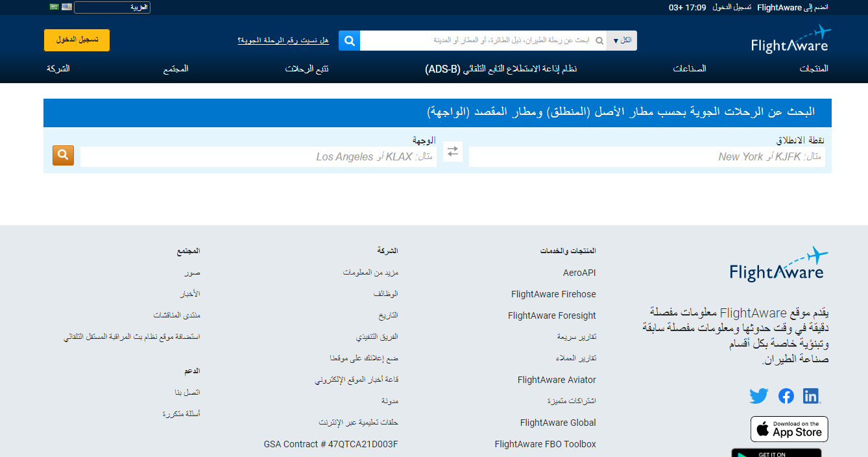Click the Download on the App Store badge
This screenshot has width=868, height=457.
point(790,429)
